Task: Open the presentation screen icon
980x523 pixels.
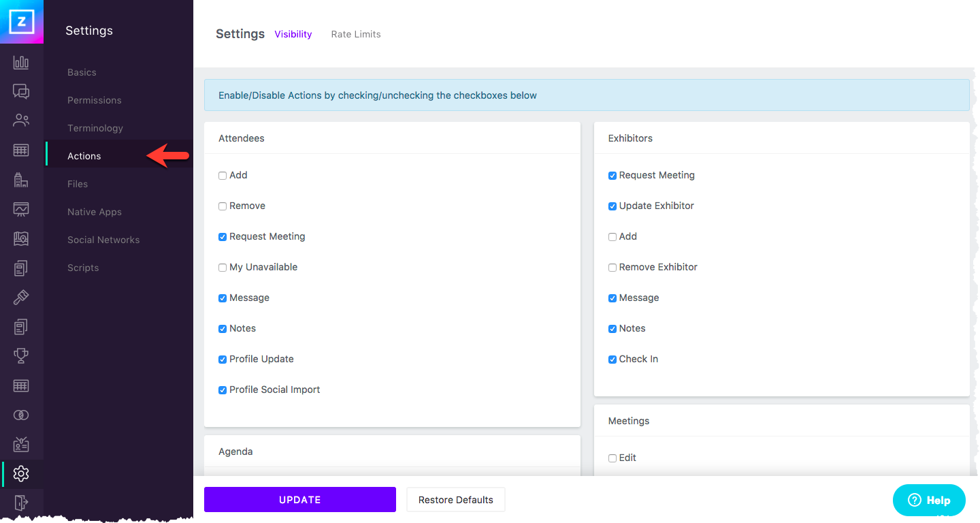Action: pos(21,209)
